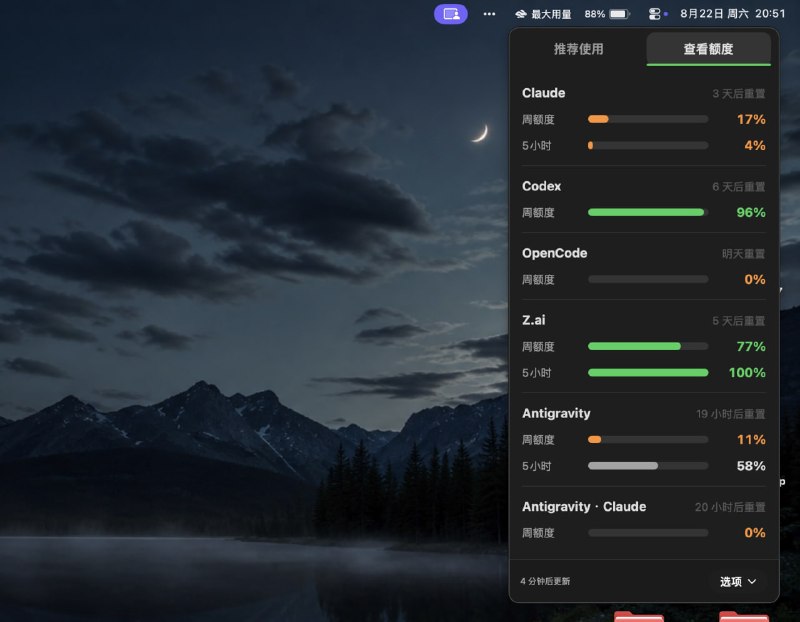
Task: Click the 77% Z.ai weekly value
Action: [x=751, y=346]
